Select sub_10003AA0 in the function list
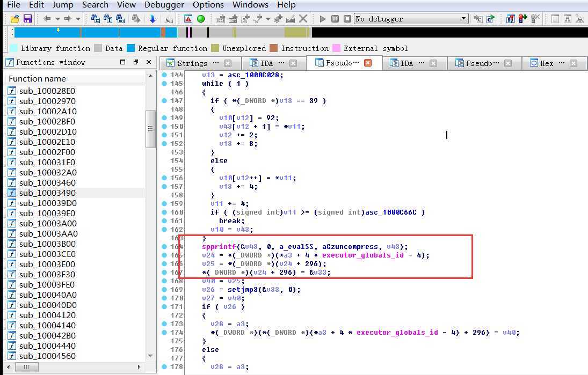588x375 pixels. 75,234
